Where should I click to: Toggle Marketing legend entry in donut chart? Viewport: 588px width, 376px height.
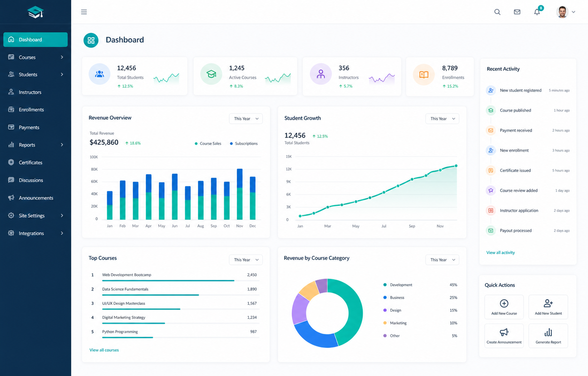point(395,323)
